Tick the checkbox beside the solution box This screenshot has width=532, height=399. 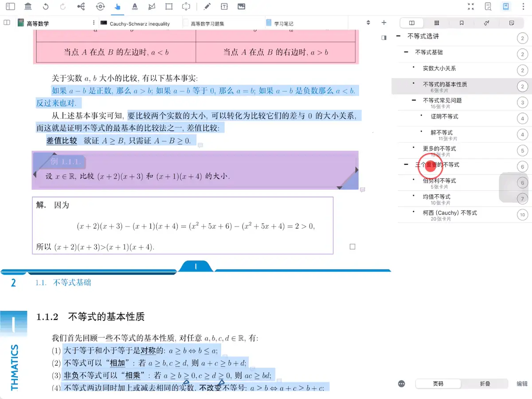click(352, 247)
